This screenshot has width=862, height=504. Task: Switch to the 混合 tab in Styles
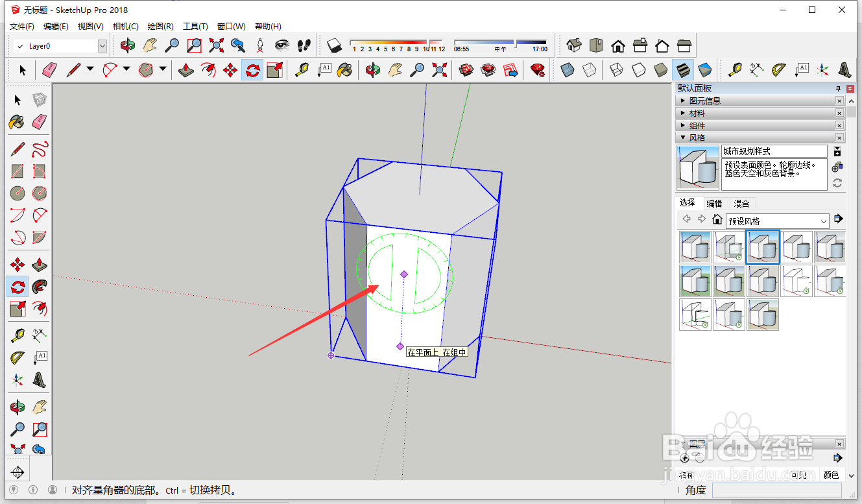(x=741, y=204)
